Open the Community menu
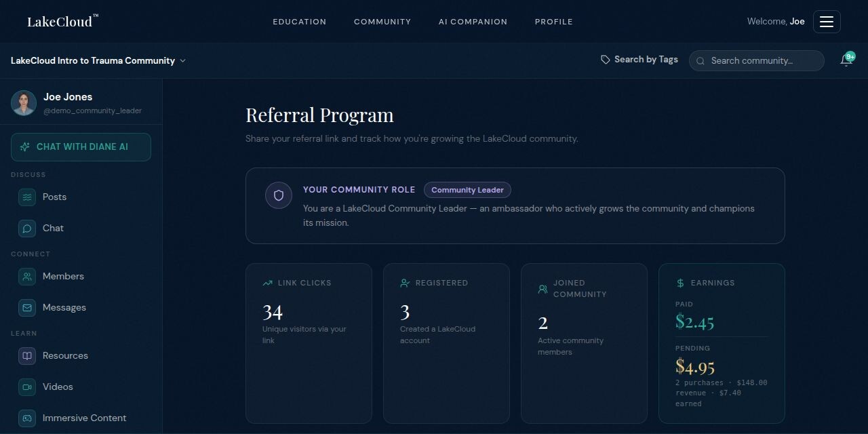 tap(382, 22)
